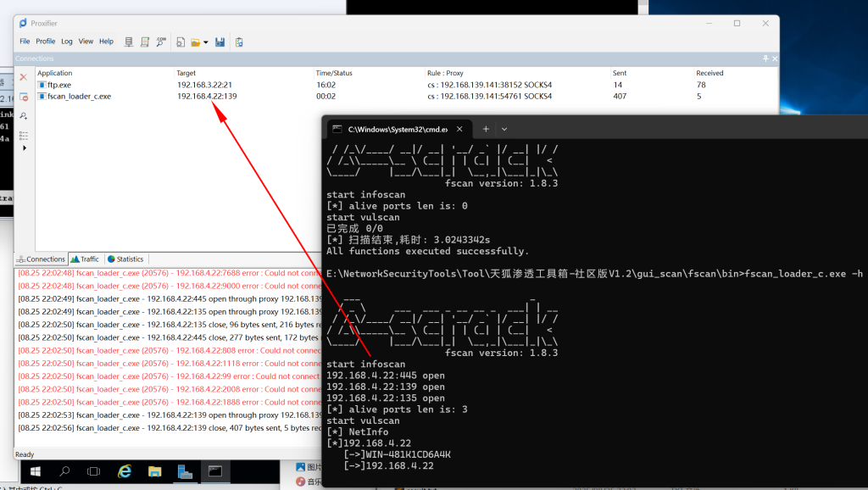
Task: Switch to the Traffic tab
Action: pos(86,259)
